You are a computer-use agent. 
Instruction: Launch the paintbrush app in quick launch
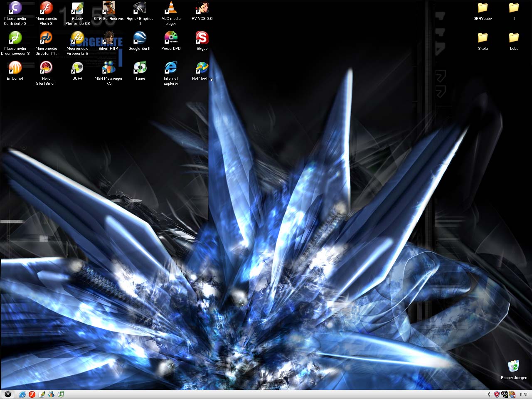pyautogui.click(x=42, y=394)
